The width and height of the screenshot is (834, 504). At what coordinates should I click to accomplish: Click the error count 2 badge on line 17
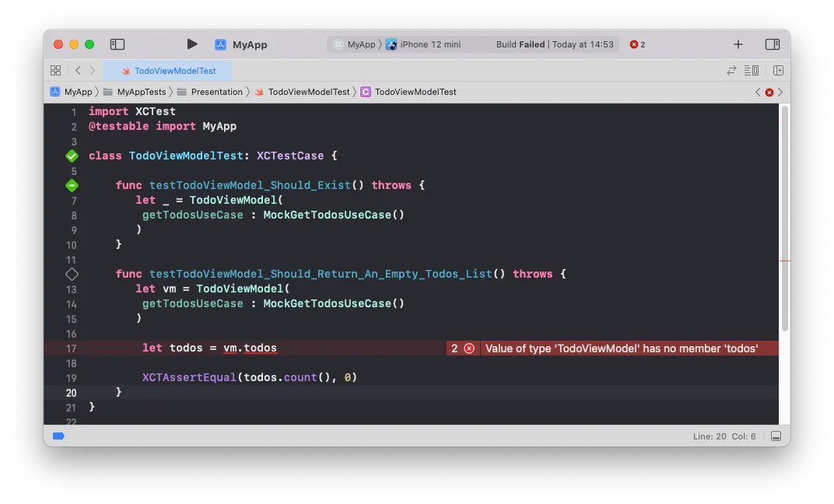pyautogui.click(x=454, y=348)
